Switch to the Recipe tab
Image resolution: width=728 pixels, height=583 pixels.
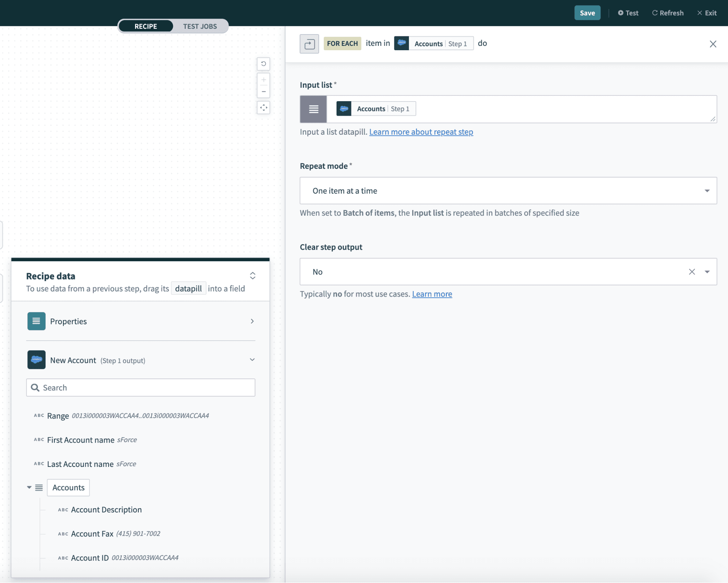pyautogui.click(x=146, y=26)
